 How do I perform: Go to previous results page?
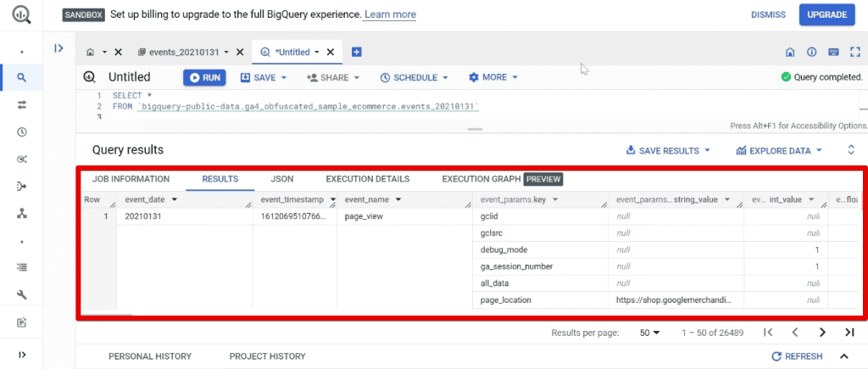[x=795, y=333]
